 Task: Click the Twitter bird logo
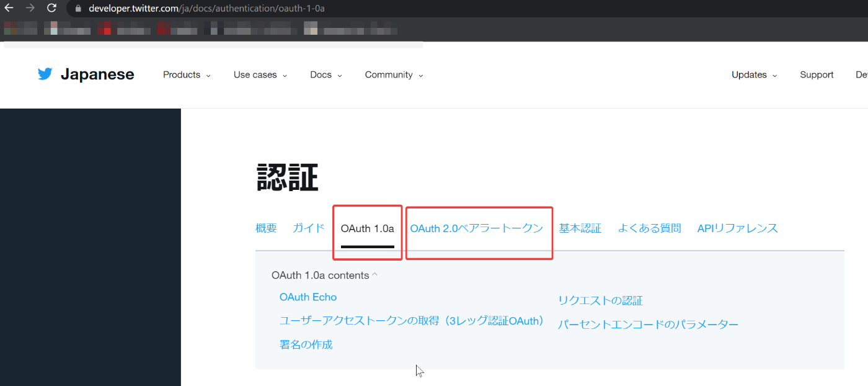click(45, 74)
